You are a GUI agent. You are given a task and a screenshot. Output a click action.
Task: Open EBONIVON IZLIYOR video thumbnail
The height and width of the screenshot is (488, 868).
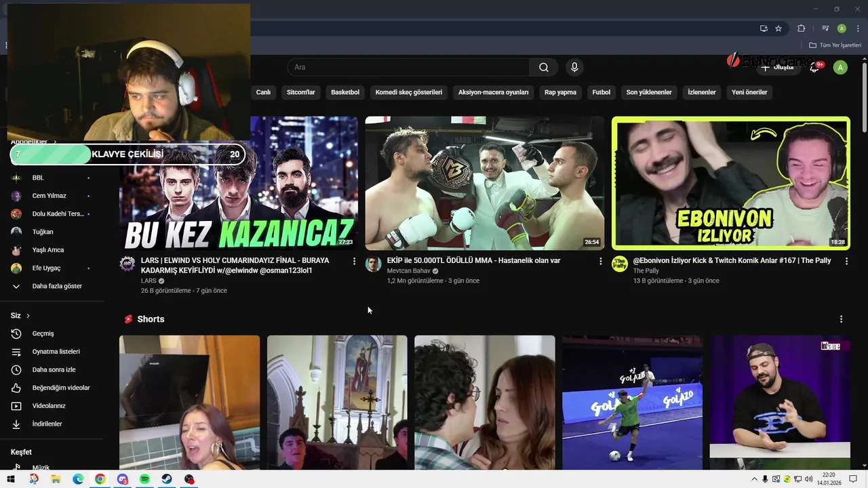click(x=731, y=183)
